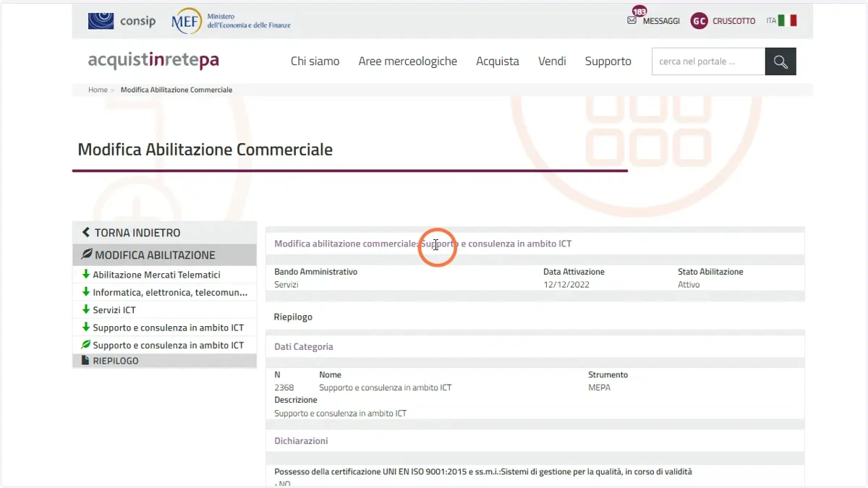Screen dimensions: 868x488
Task: Click the Stato Abilitazione label
Action: (x=710, y=272)
